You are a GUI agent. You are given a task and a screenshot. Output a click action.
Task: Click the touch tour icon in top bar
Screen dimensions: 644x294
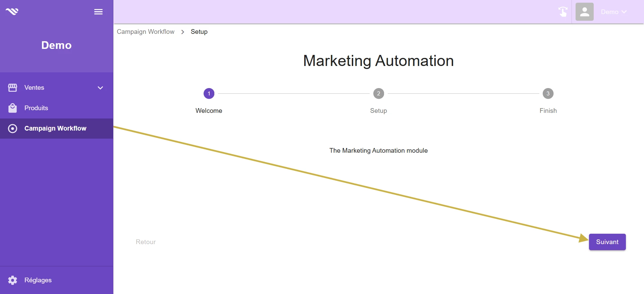point(563,12)
